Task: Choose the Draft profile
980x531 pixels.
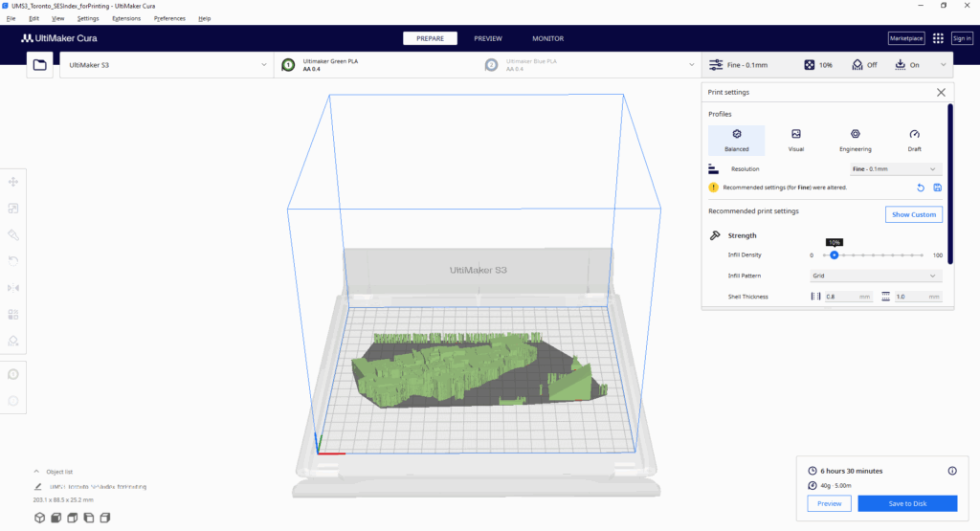Action: (914, 141)
